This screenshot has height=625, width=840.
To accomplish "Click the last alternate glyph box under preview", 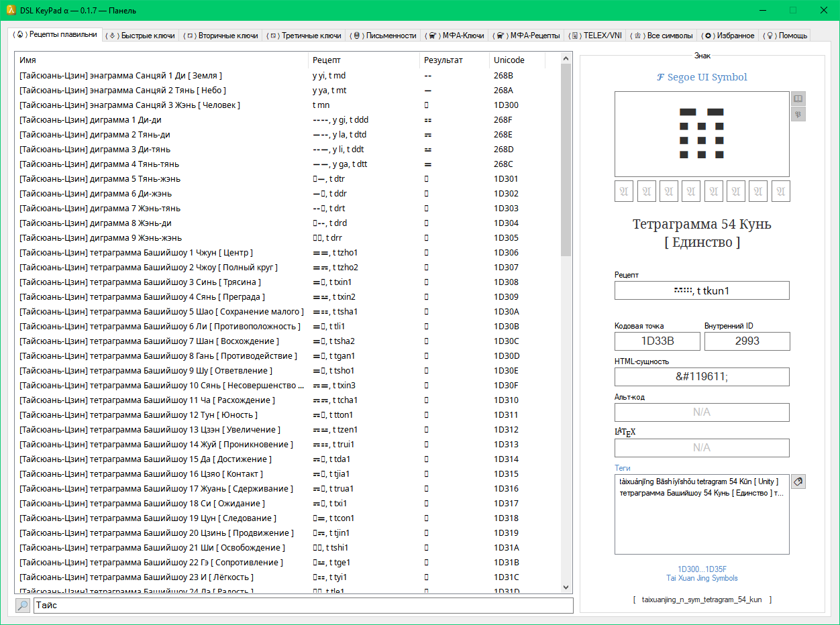I will click(x=780, y=191).
